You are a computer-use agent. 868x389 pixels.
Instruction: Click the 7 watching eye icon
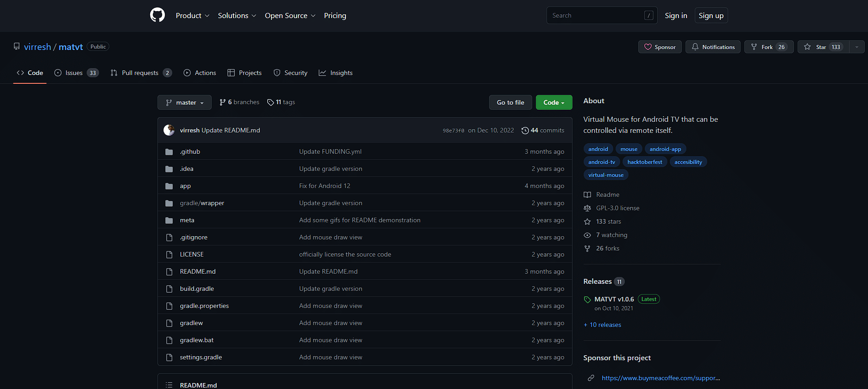587,235
